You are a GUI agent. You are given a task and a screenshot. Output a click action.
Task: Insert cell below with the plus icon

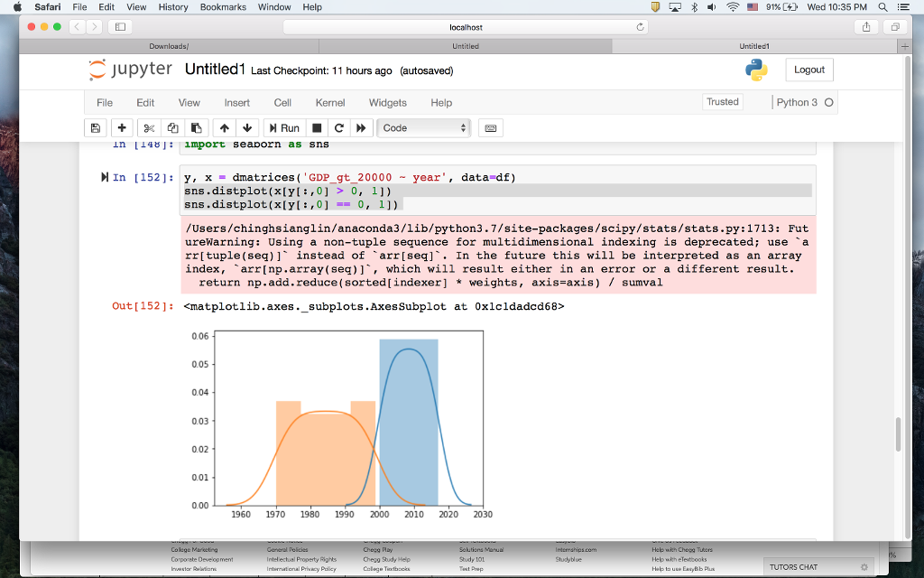pyautogui.click(x=122, y=128)
